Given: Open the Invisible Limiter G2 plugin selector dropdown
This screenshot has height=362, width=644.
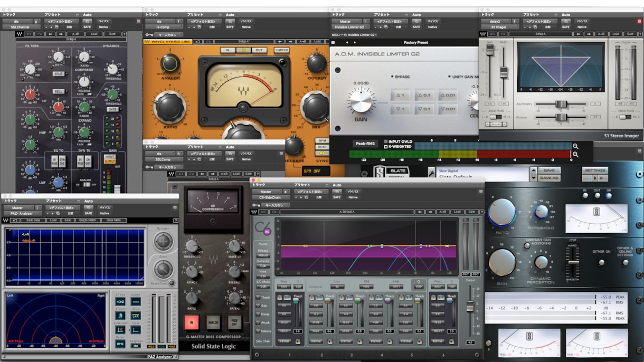Looking at the screenshot, I should [351, 26].
